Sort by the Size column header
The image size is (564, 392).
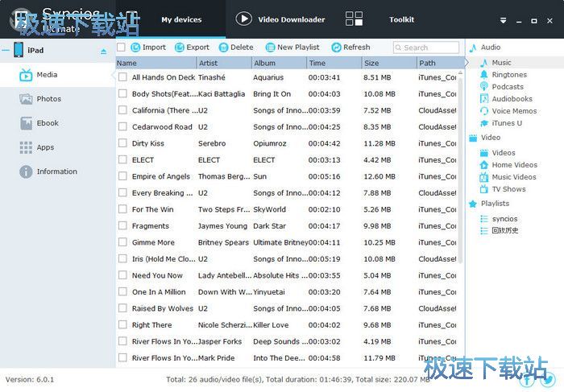[389, 63]
